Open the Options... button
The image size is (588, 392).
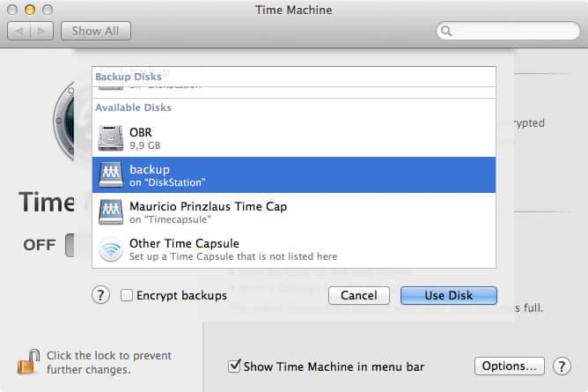point(510,366)
